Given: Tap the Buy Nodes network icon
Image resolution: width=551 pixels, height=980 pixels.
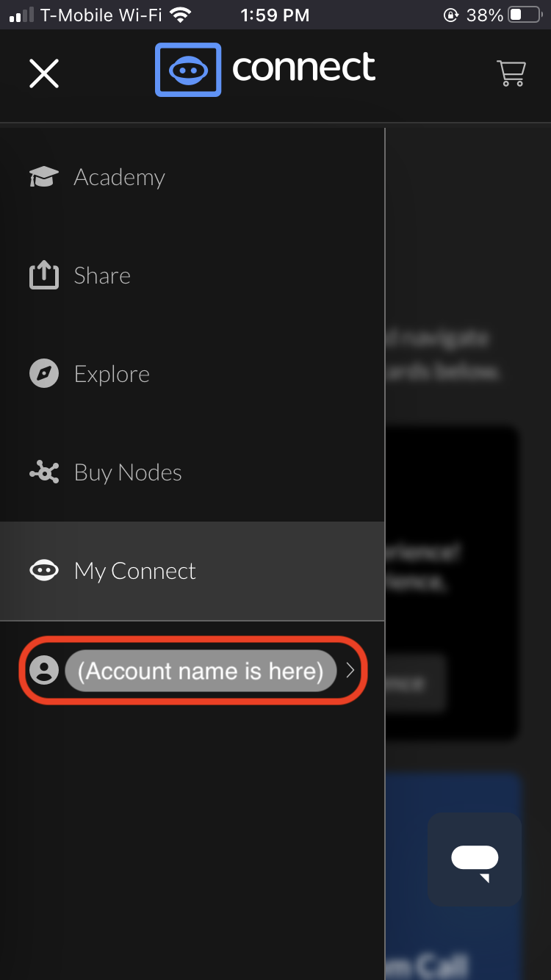Looking at the screenshot, I should 43,472.
